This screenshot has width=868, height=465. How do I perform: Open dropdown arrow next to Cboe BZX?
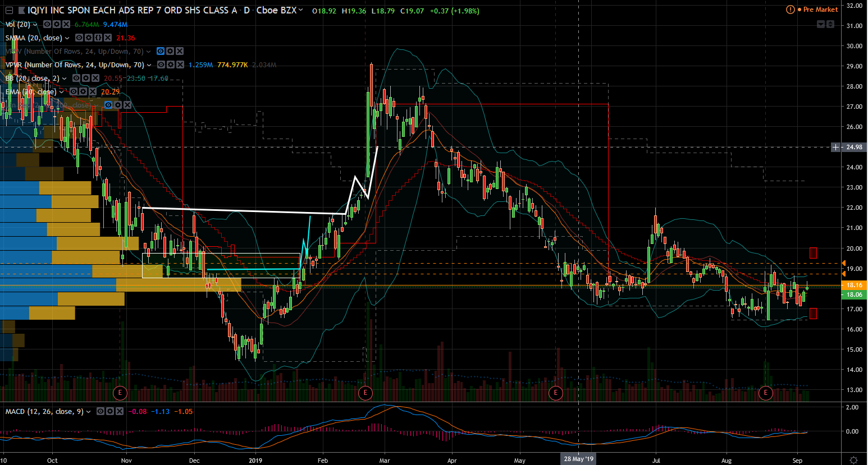[301, 10]
